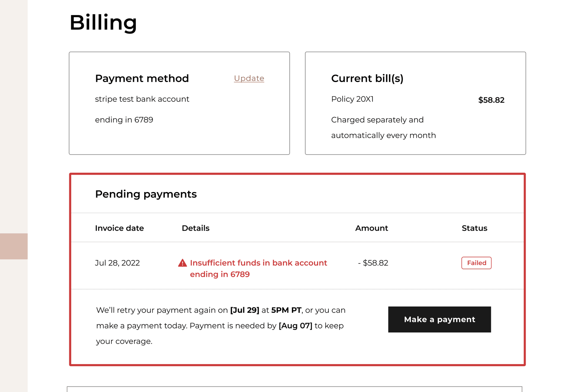
Task: Expand the insufficient funds error details
Action: [x=258, y=268]
